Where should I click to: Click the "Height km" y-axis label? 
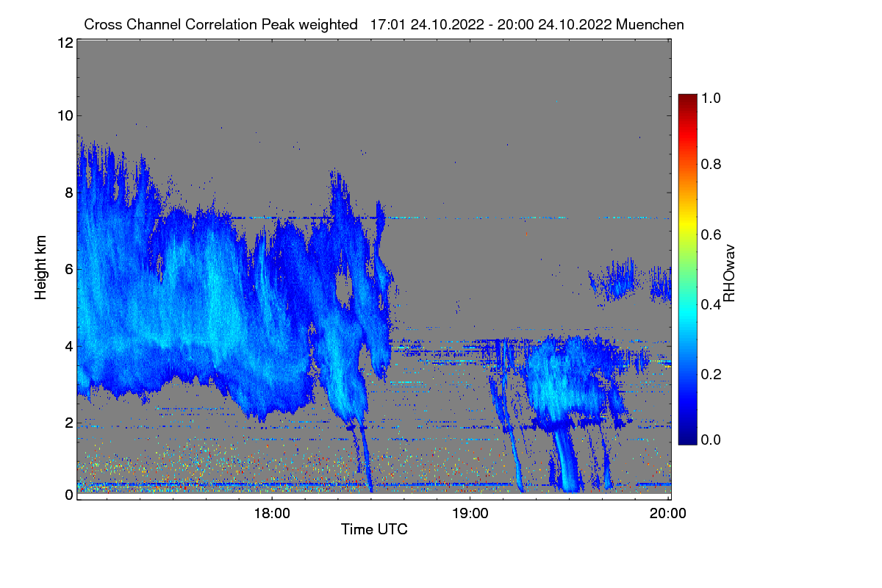(41, 268)
